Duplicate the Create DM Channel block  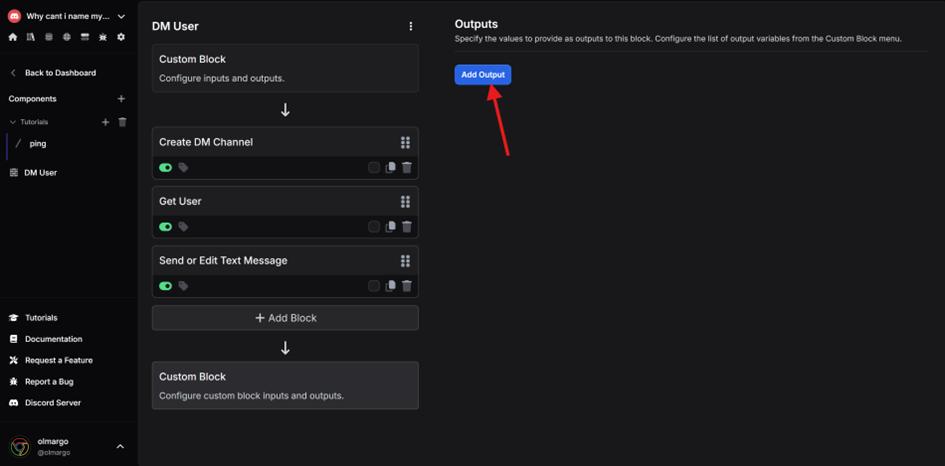391,168
